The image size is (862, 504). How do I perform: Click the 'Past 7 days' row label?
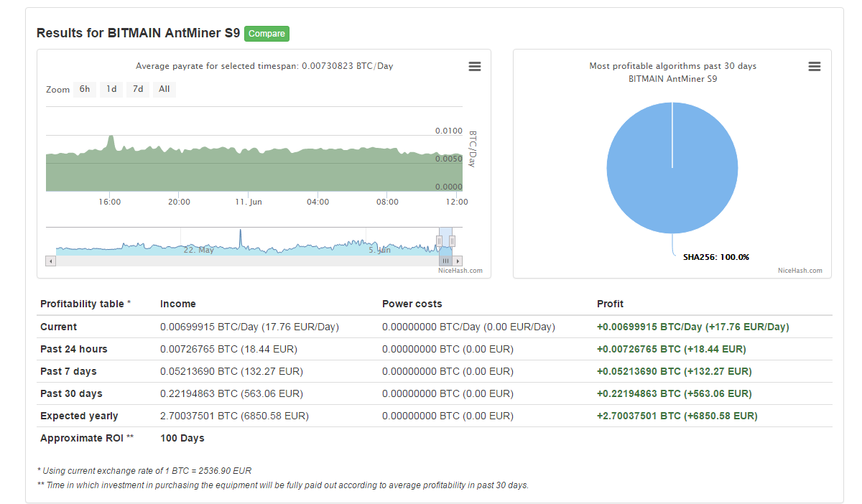(x=68, y=371)
